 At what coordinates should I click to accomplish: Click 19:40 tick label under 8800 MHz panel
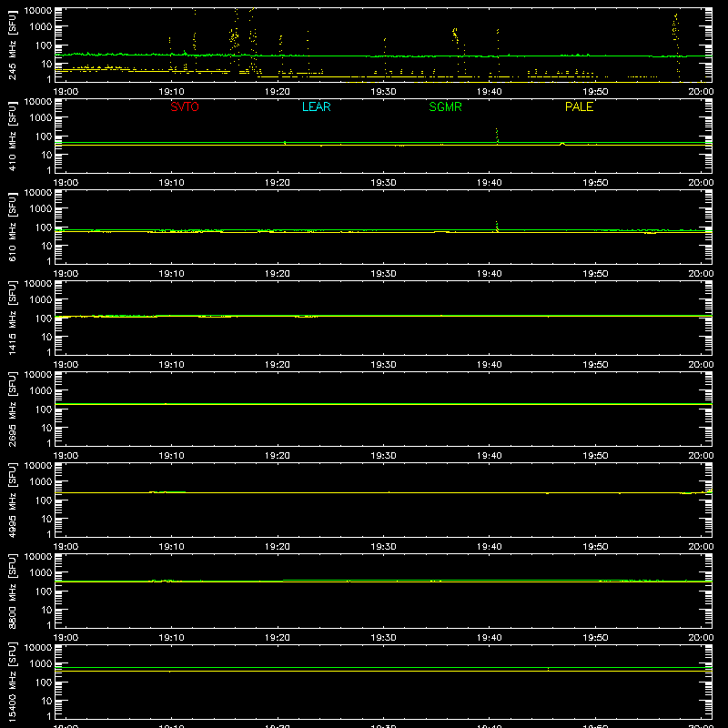(x=490, y=638)
